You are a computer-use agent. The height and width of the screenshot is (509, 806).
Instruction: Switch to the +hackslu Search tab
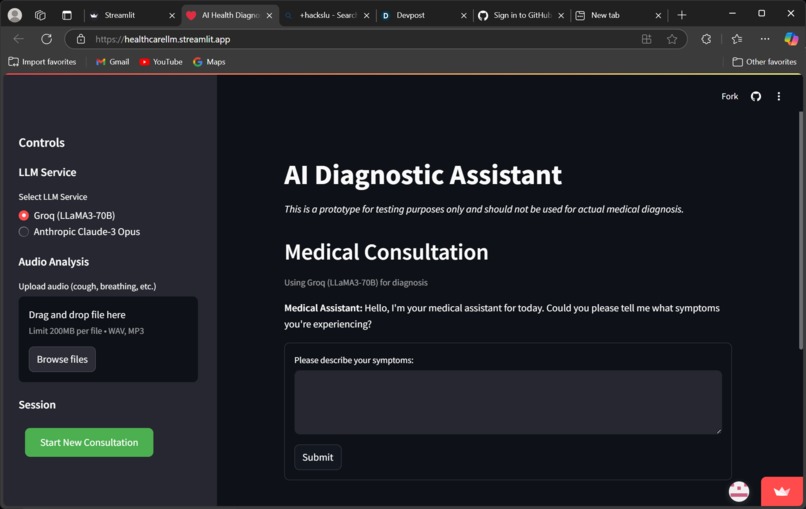point(327,15)
